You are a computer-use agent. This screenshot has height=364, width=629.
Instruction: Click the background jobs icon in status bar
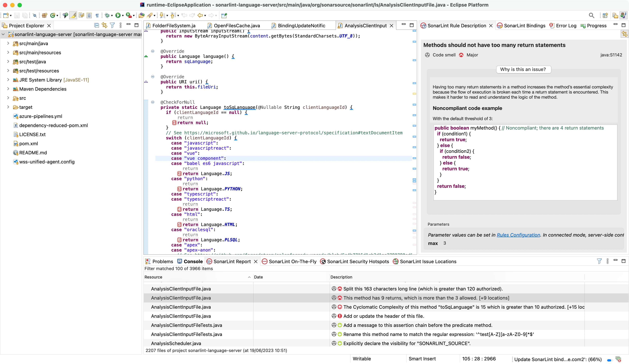pos(618,359)
